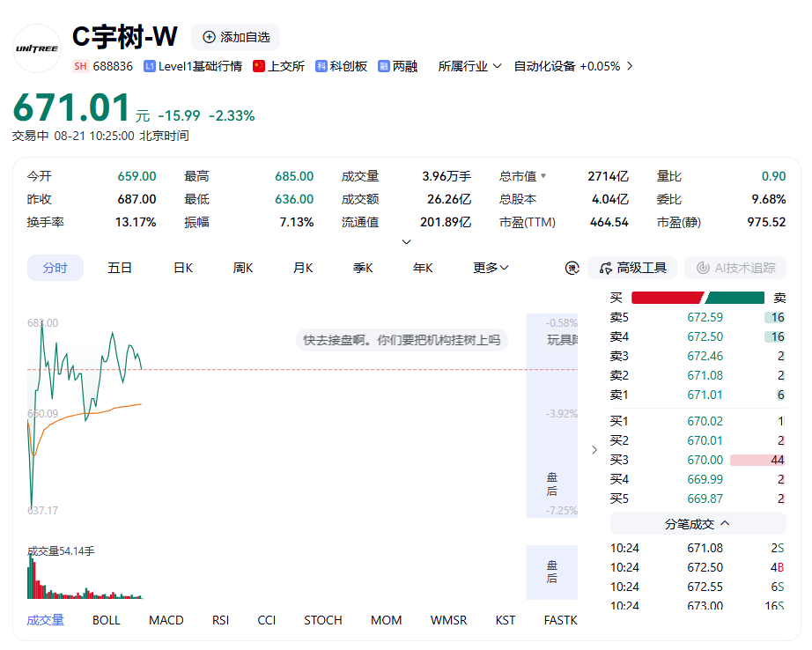Click the stock code 688836
Image resolution: width=812 pixels, height=650 pixels.
click(113, 66)
